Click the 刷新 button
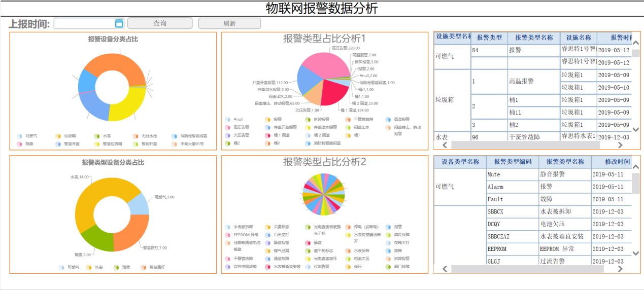Screen dimensions: 644x290 229,23
